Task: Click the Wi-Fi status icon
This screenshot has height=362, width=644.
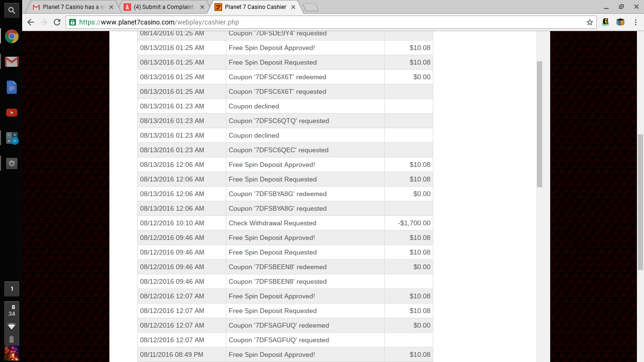Action: [12, 326]
